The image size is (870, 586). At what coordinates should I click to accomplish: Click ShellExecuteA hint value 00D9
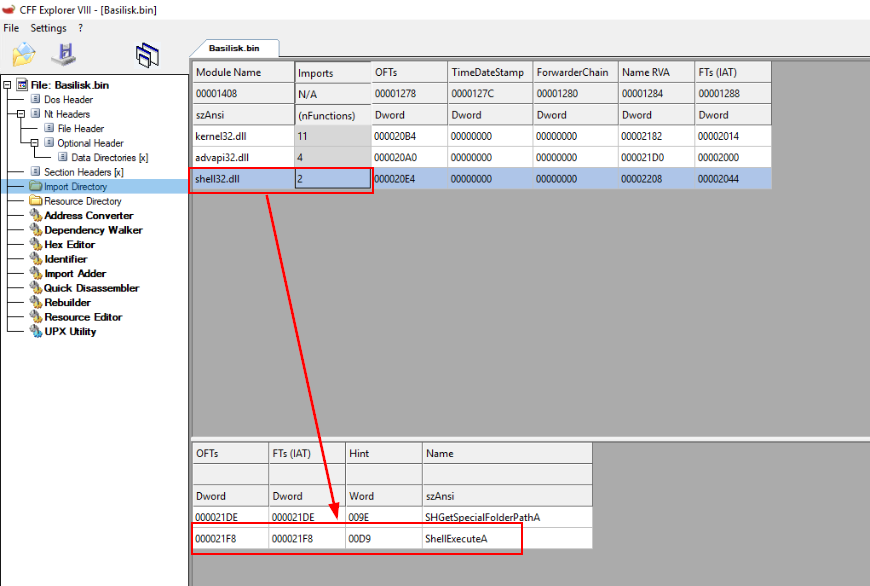tap(360, 538)
